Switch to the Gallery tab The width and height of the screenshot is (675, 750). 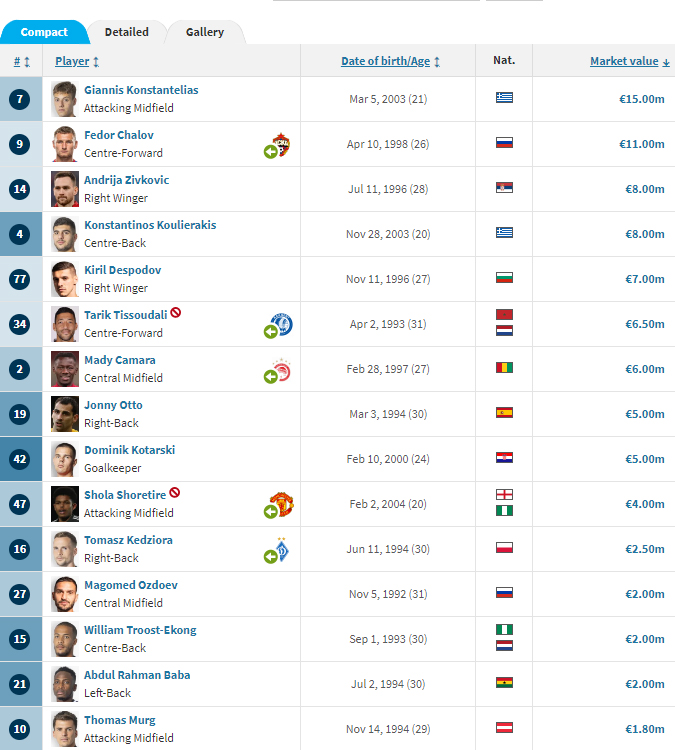pyautogui.click(x=205, y=32)
